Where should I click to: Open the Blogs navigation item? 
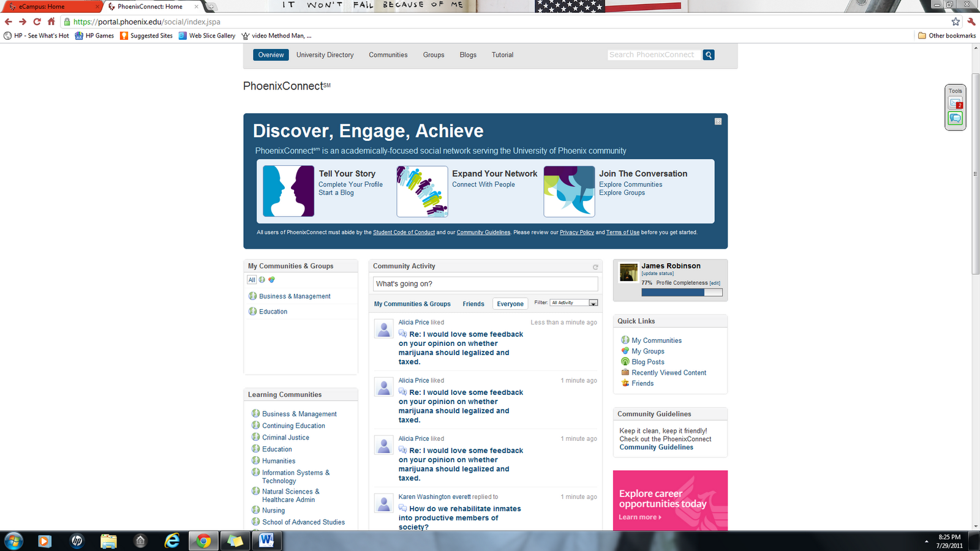point(468,55)
